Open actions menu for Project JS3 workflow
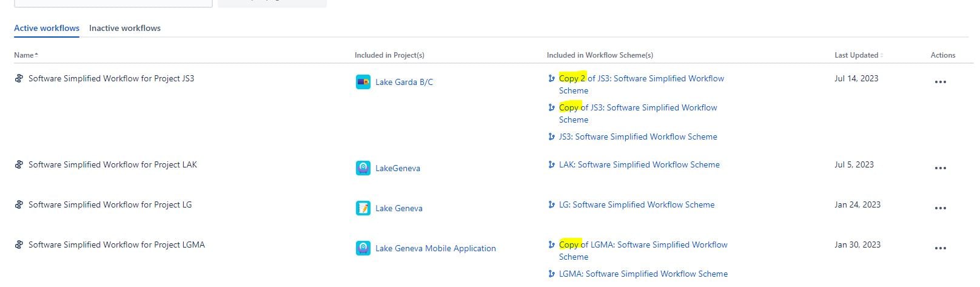The image size is (980, 287). tap(941, 82)
